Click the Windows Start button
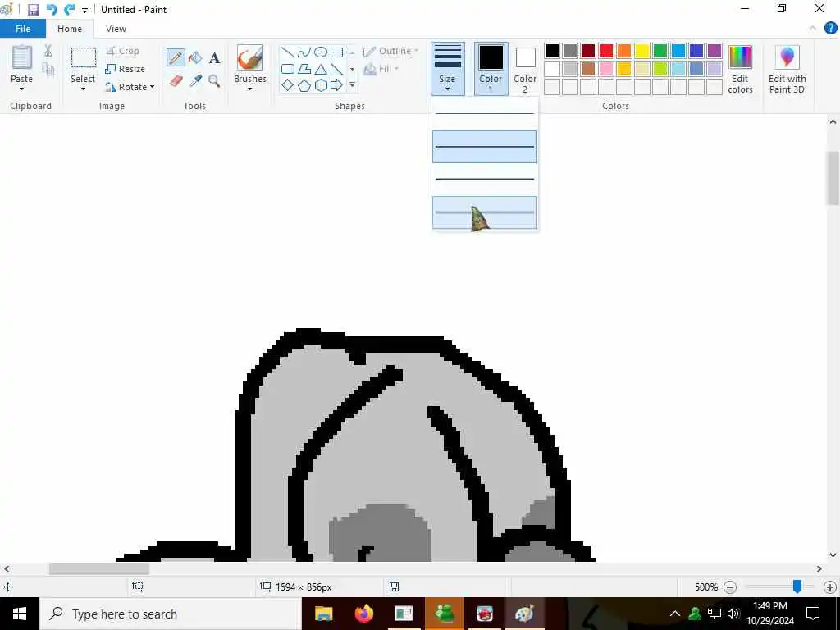840x630 pixels. pos(20,614)
